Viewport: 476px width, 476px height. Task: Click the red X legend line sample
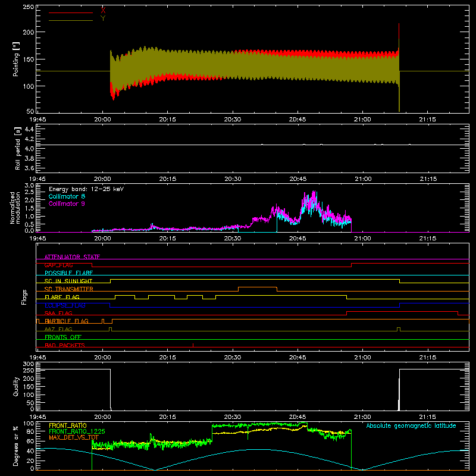71,12
